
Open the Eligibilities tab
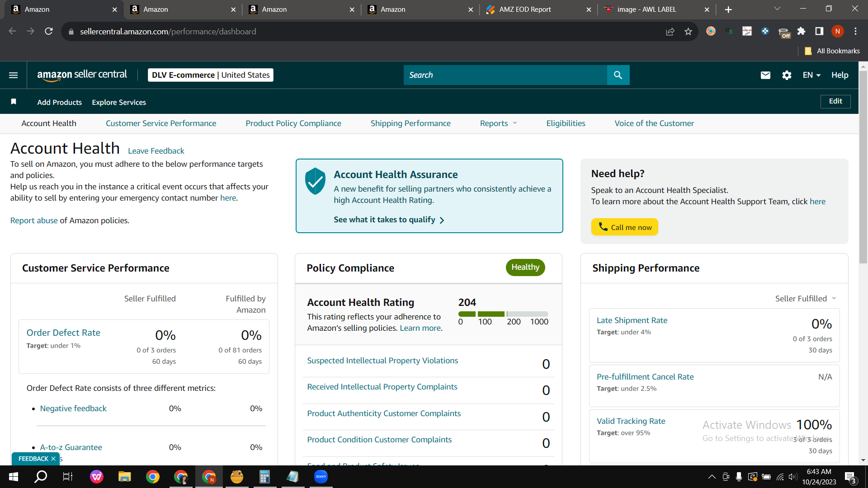(566, 123)
